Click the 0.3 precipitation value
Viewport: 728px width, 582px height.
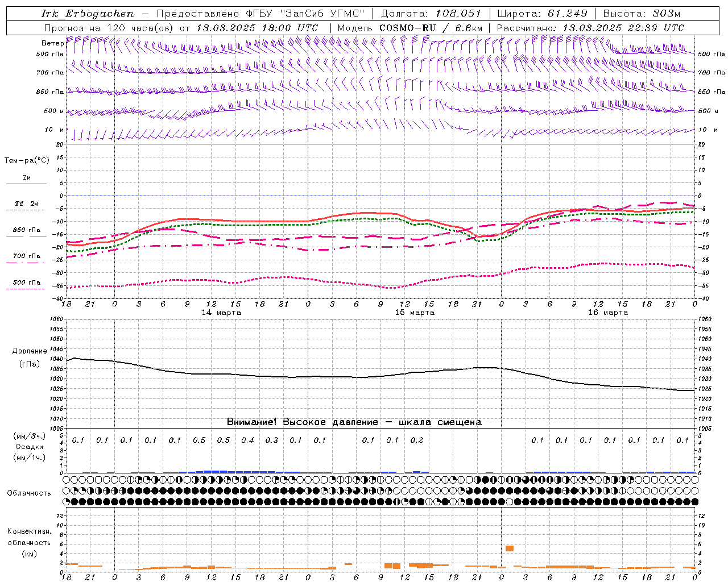[272, 440]
